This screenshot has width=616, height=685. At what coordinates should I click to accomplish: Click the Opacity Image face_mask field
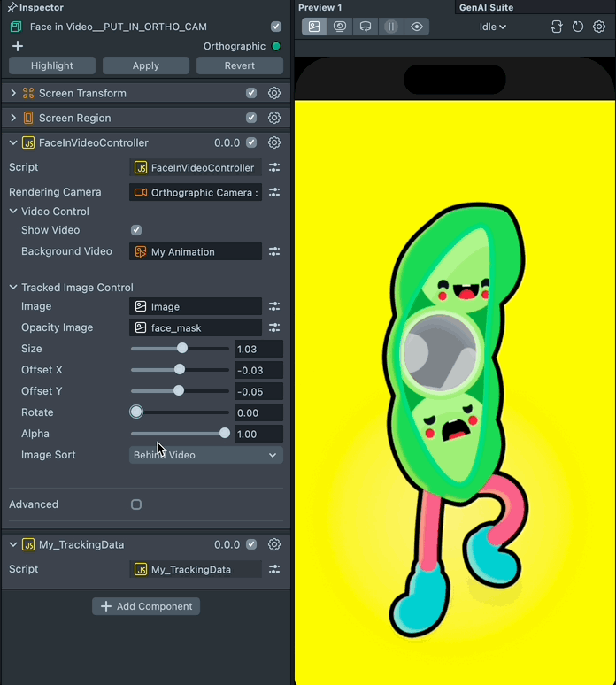coord(196,327)
